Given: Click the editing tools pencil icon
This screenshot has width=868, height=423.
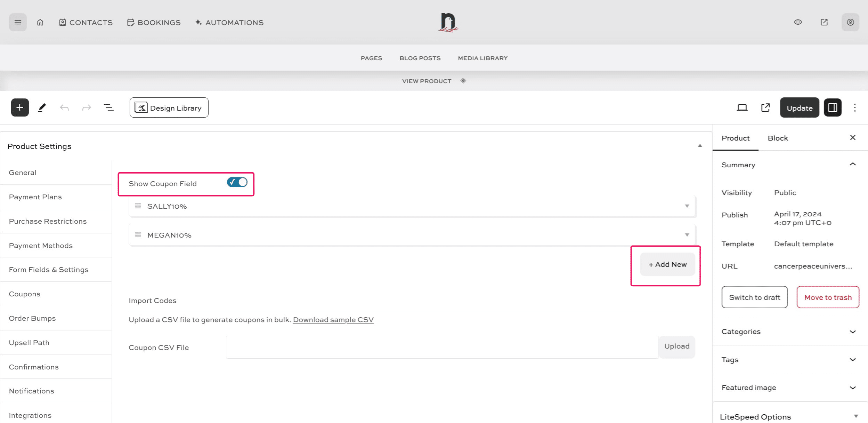Looking at the screenshot, I should pyautogui.click(x=42, y=107).
